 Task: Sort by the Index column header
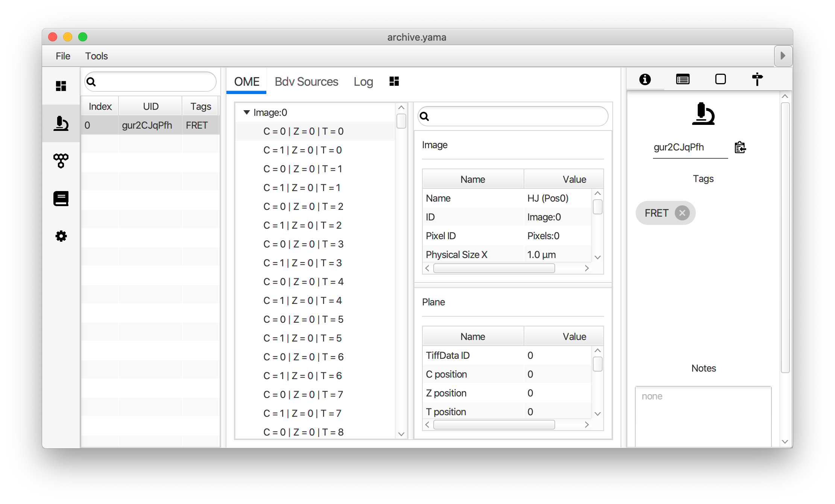100,106
